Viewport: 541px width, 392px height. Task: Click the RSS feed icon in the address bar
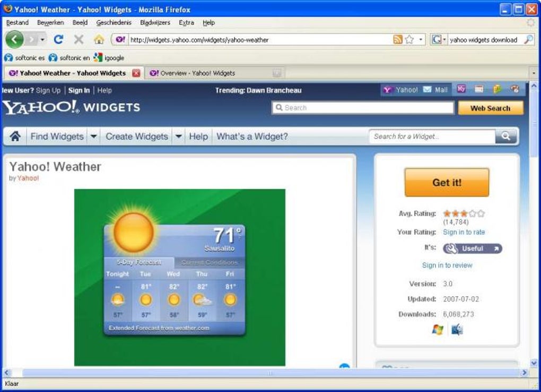click(399, 39)
